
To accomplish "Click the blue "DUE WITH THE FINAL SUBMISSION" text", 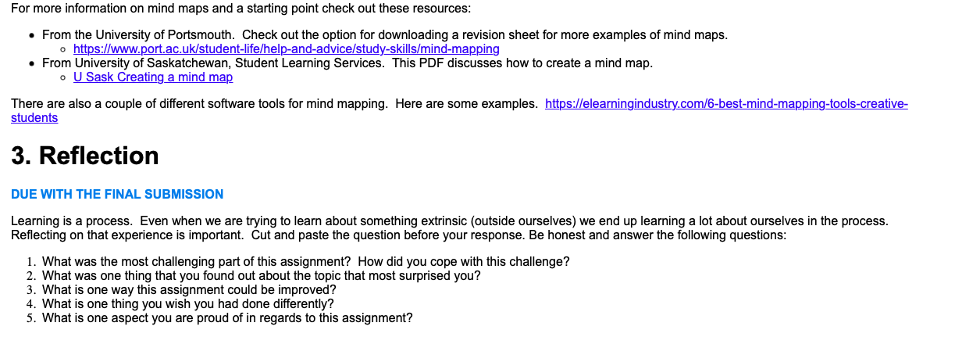I will 117,194.
